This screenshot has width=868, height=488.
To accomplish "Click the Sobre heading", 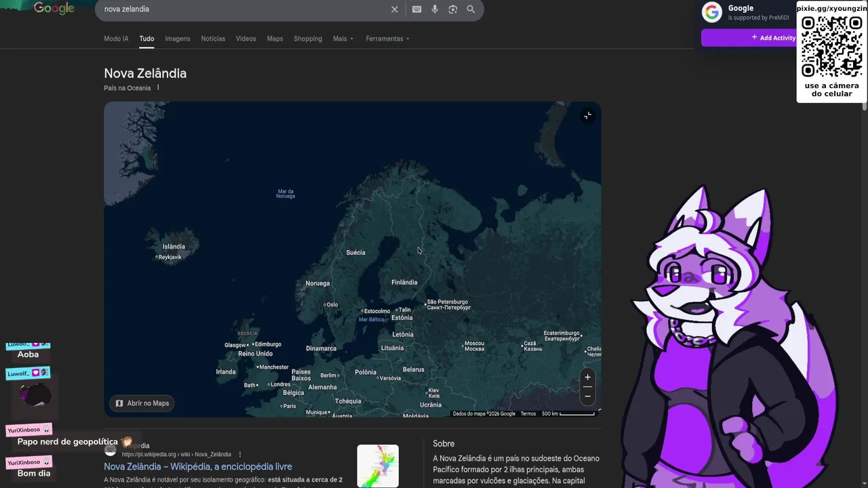I will (x=443, y=444).
